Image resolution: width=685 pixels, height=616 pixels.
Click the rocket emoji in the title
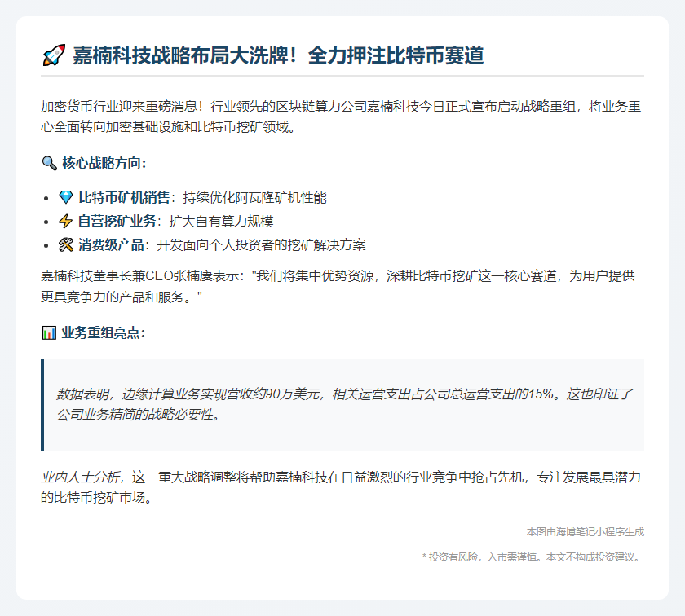click(54, 55)
